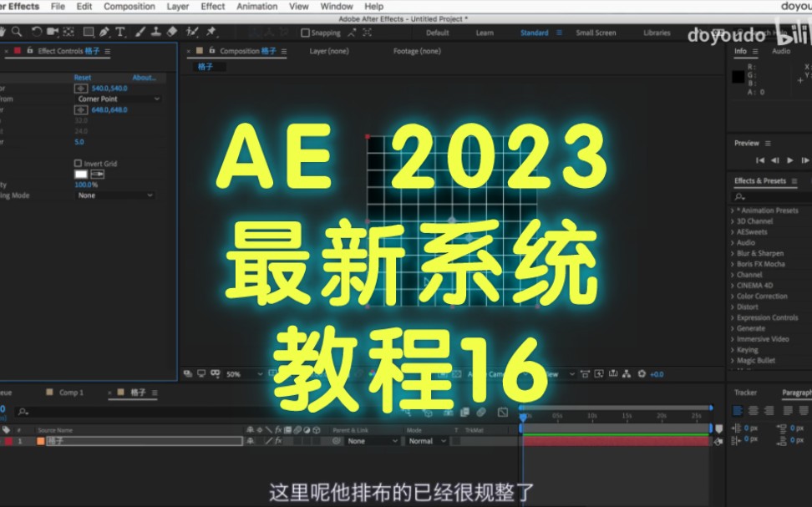Enable the Snapping checkbox

pos(304,33)
